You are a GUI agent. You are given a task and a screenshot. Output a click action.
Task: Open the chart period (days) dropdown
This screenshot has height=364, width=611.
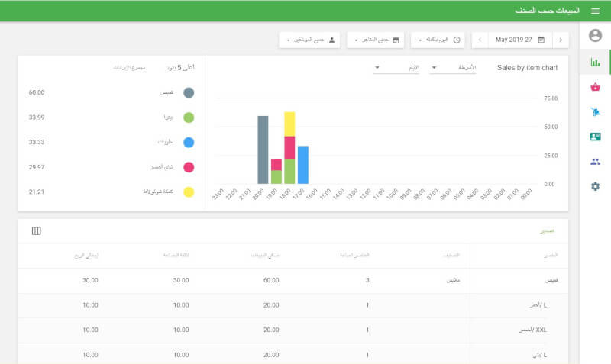[x=396, y=68]
